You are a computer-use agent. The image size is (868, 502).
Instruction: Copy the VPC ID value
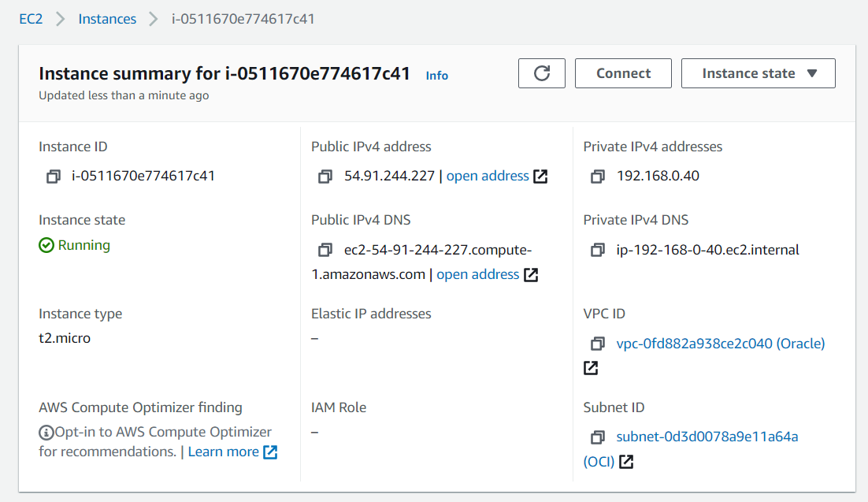pyautogui.click(x=598, y=344)
